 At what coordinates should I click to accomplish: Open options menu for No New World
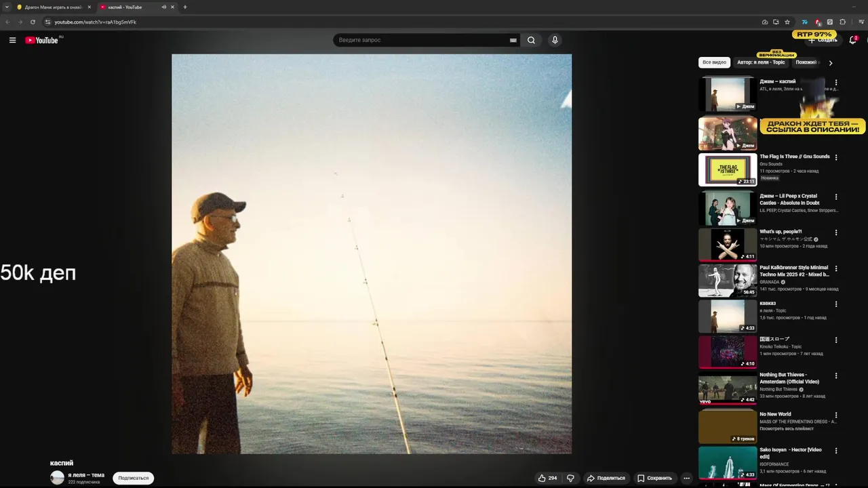pyautogui.click(x=836, y=415)
